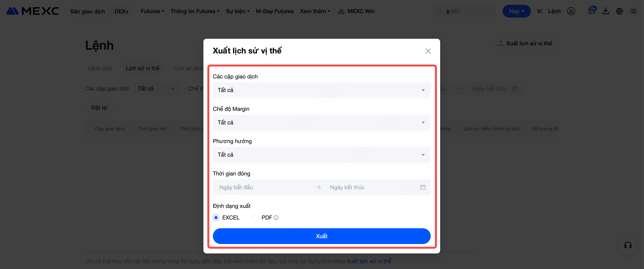
Task: Click the calendar icon in Thời gian đóng
Action: click(x=423, y=187)
